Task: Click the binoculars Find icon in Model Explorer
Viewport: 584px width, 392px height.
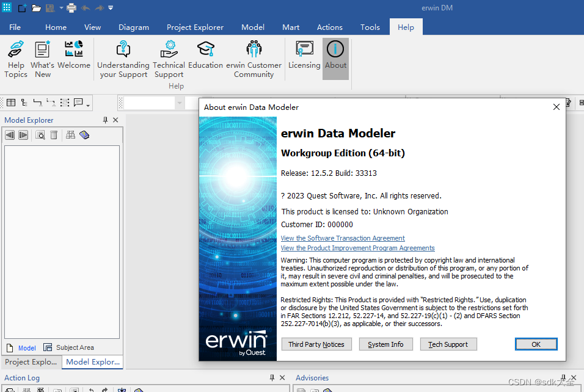Action: [71, 135]
